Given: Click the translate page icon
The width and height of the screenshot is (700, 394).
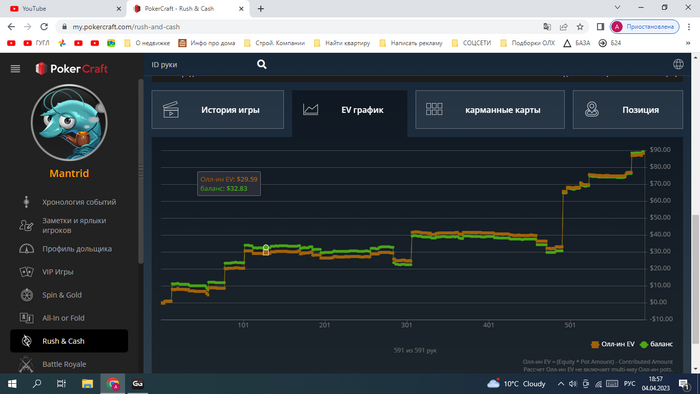Looking at the screenshot, I should pos(547,27).
